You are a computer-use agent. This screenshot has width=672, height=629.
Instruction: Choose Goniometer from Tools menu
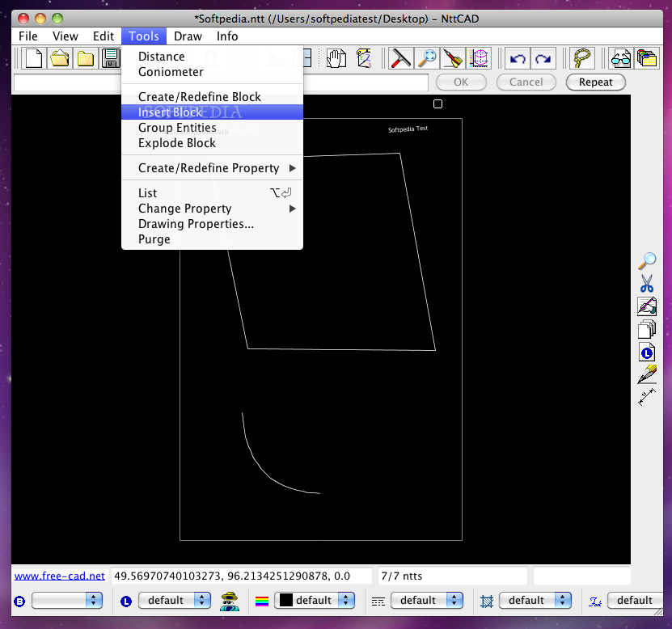212,72
